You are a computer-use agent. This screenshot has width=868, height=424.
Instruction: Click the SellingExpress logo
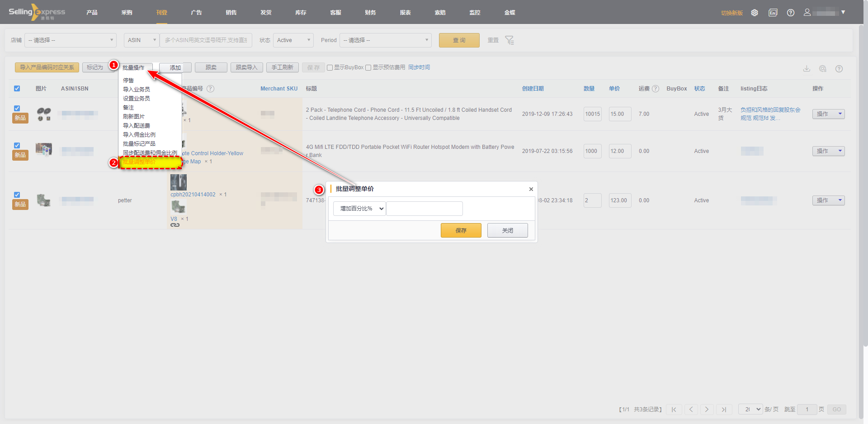pos(37,12)
